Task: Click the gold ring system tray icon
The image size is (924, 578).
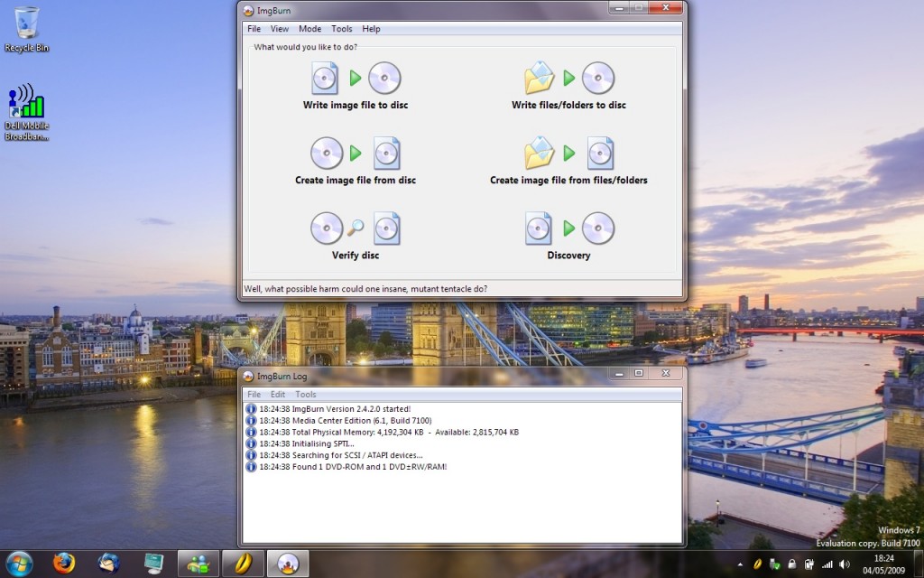Action: (x=757, y=564)
